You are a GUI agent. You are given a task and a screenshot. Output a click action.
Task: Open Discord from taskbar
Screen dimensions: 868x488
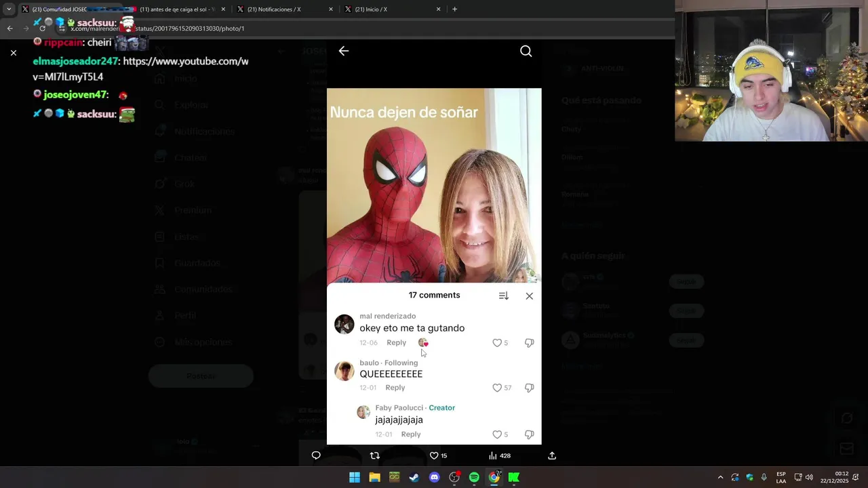pos(435,477)
